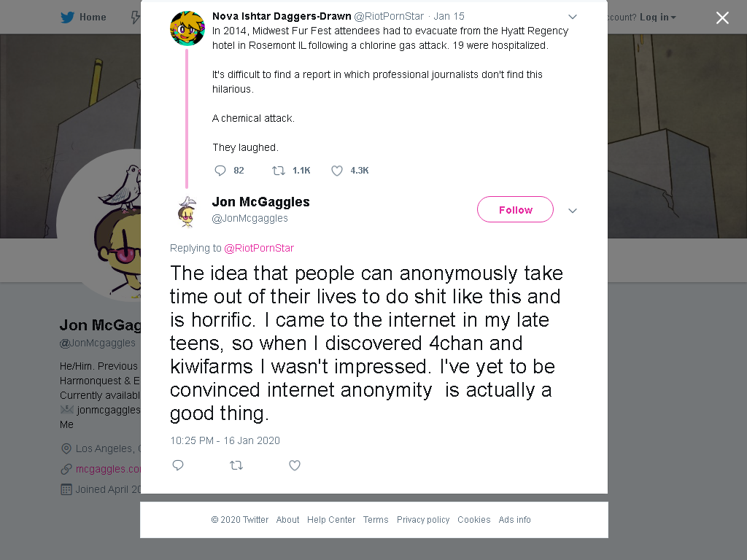The height and width of the screenshot is (560, 747).
Task: Click the 10:25 PM - 16 Jan 2020 timestamp
Action: pyautogui.click(x=225, y=440)
